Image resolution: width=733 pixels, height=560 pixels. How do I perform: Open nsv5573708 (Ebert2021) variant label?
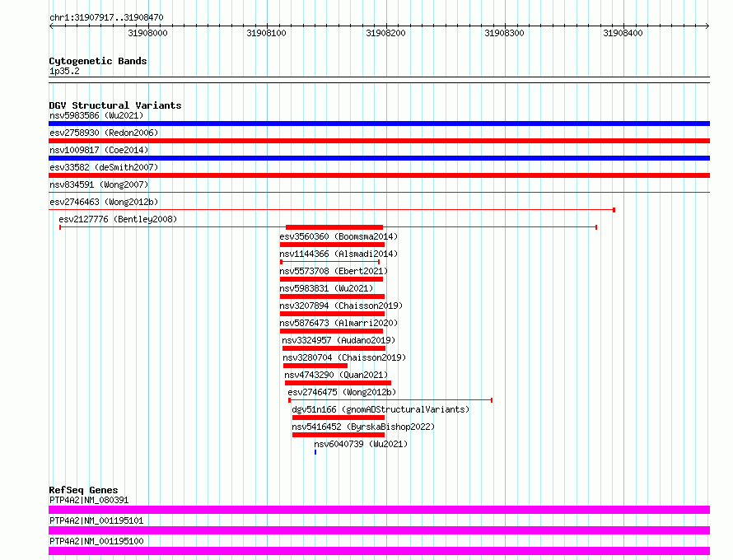click(334, 271)
